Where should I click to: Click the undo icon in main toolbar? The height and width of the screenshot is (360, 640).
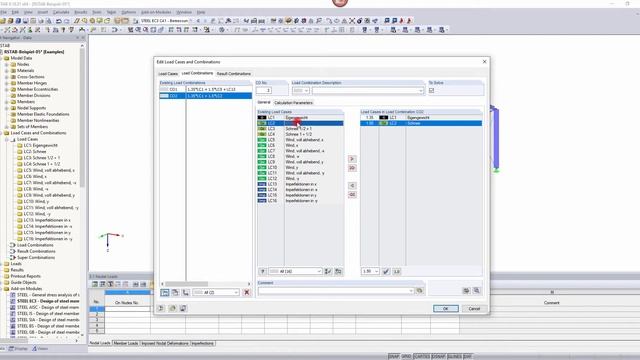pyautogui.click(x=59, y=20)
